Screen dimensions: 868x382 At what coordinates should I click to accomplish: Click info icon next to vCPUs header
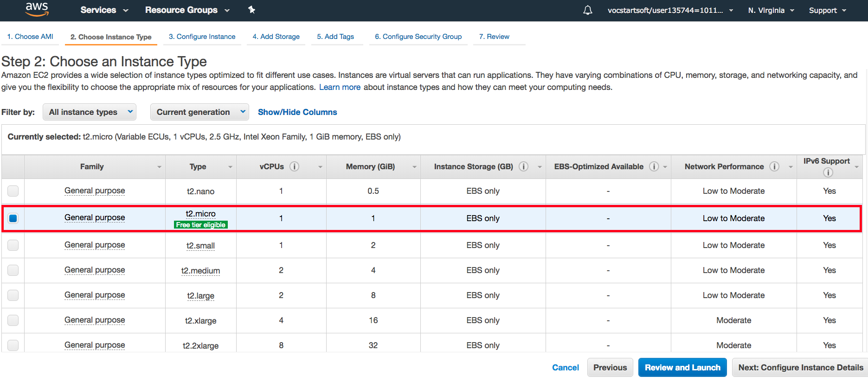pos(295,166)
